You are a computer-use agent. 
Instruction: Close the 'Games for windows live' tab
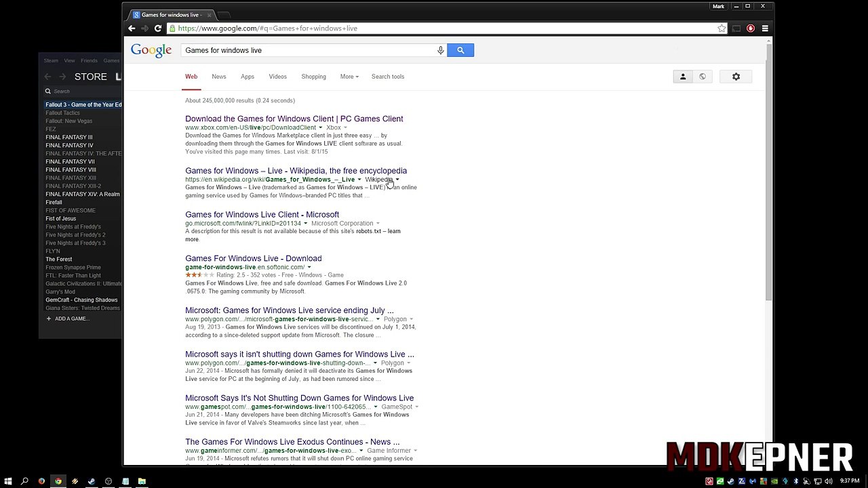[x=209, y=15]
